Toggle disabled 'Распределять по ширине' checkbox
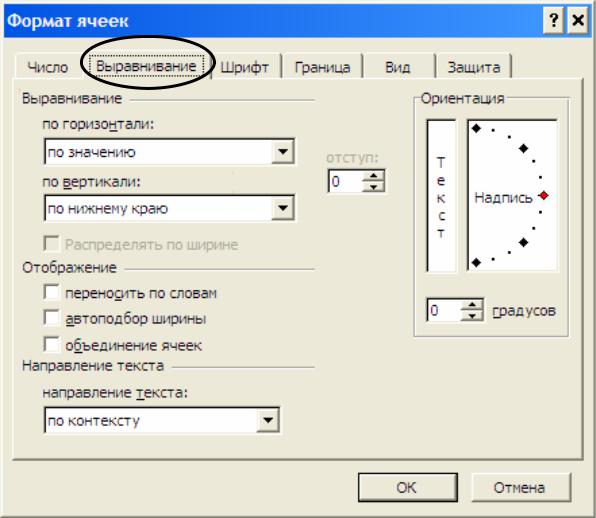The height and width of the screenshot is (518, 596). point(52,244)
